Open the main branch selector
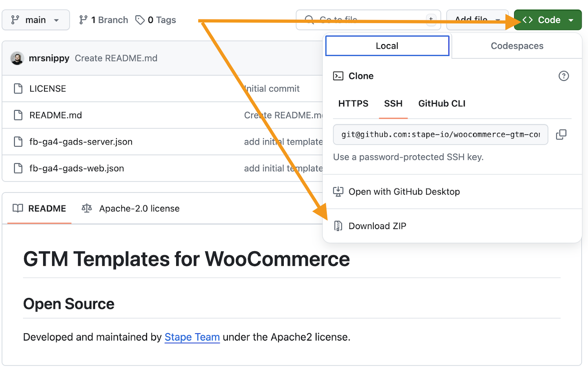This screenshot has width=588, height=370. pyautogui.click(x=36, y=19)
